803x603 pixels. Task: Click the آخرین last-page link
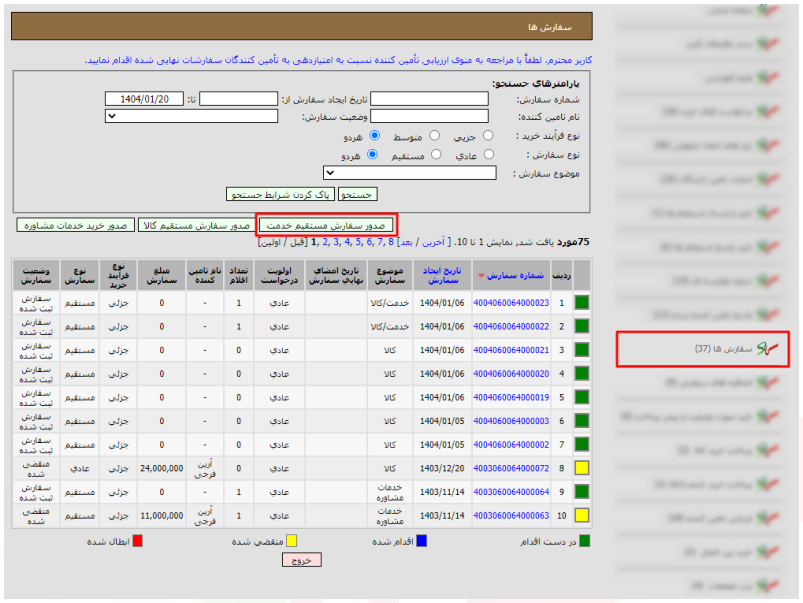pos(433,242)
